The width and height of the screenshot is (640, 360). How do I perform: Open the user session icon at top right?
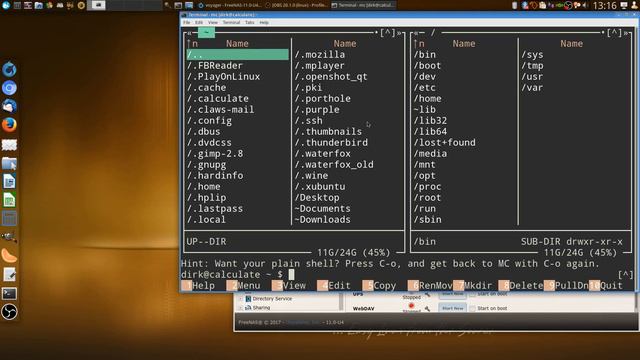(x=635, y=5)
